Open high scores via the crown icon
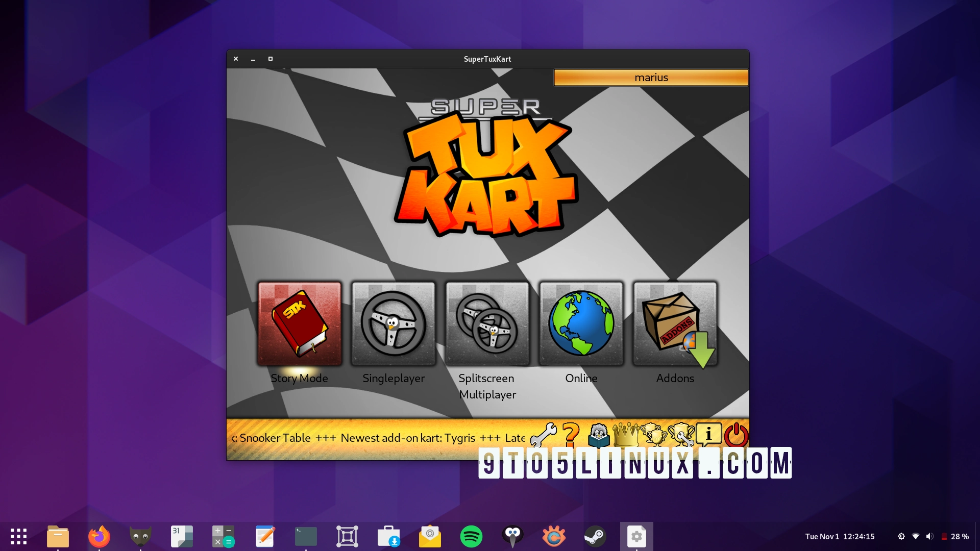 coord(626,435)
